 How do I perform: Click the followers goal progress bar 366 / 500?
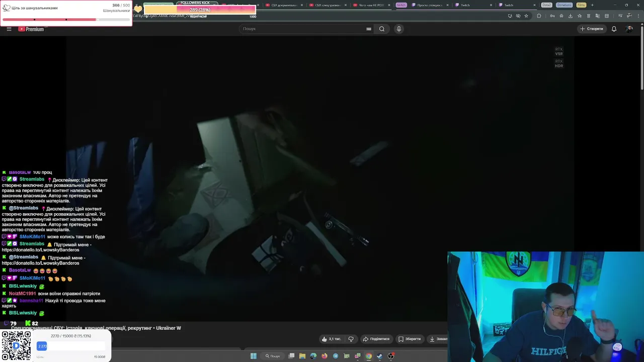(x=66, y=20)
